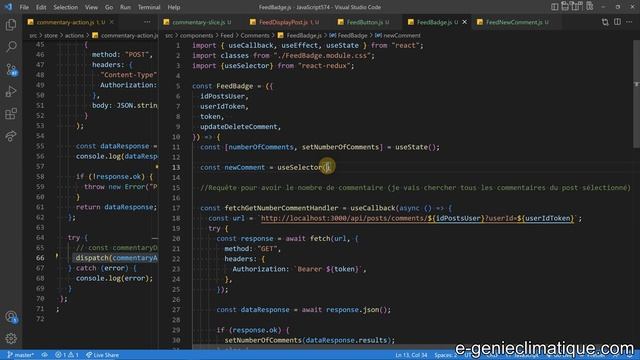Toggle primary side bar layout icon
The height and width of the screenshot is (360, 640).
point(554,7)
